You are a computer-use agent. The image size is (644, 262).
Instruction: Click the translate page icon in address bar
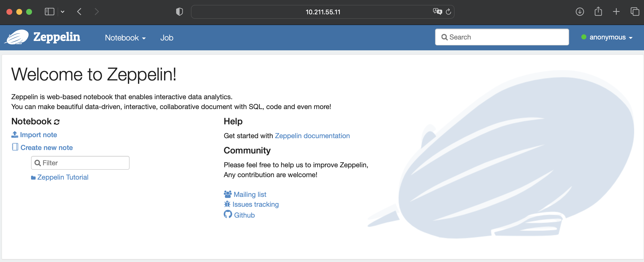point(438,11)
